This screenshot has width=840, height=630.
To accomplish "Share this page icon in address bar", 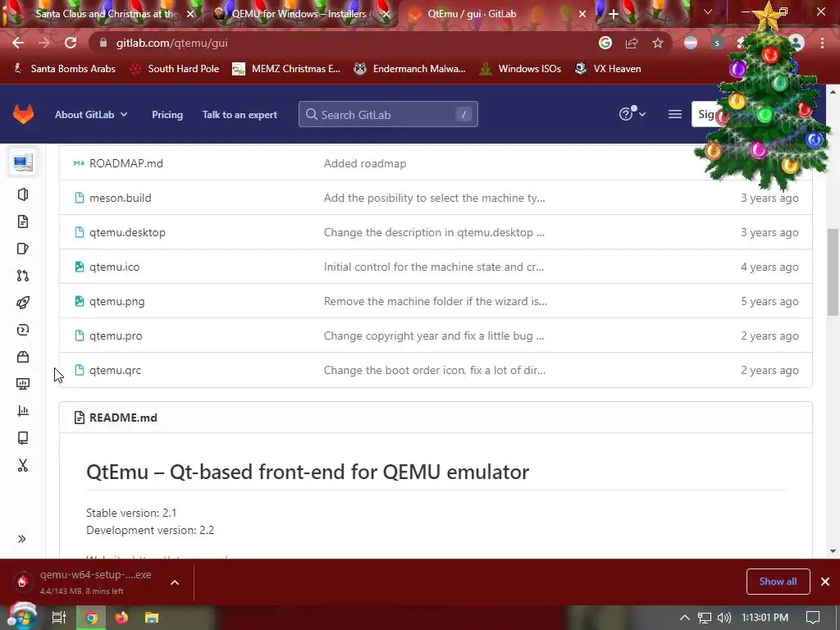I will [632, 43].
